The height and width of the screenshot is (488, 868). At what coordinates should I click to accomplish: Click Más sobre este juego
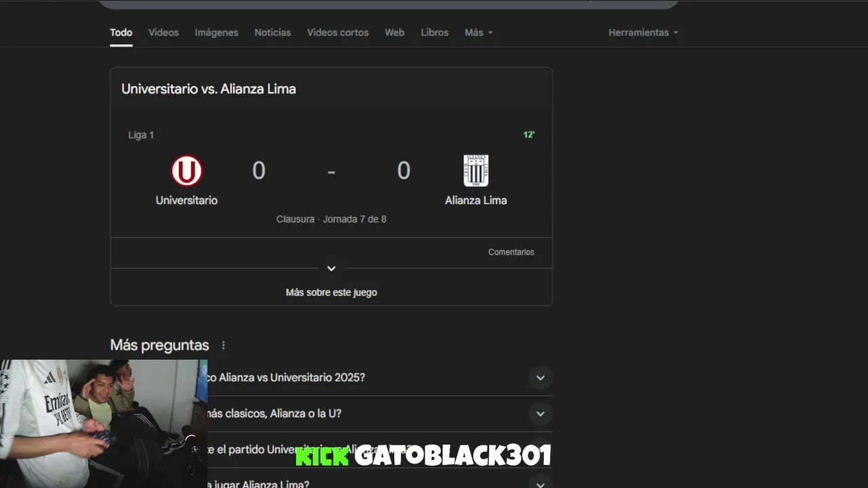[332, 293]
